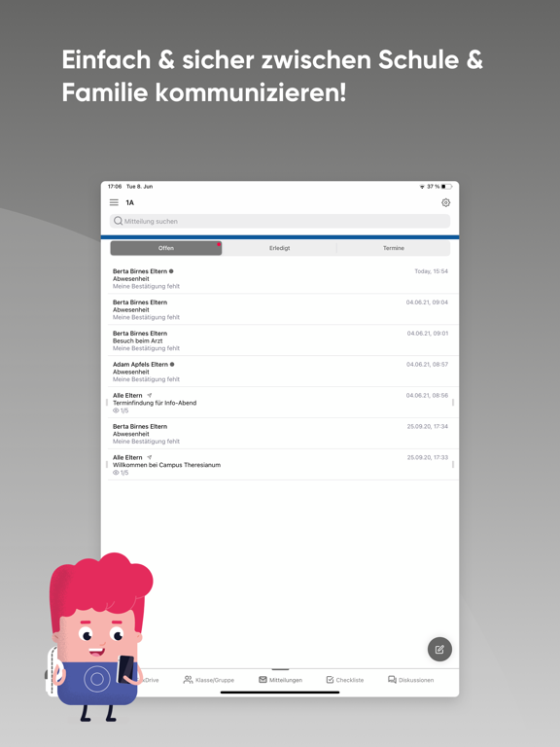Open settings via the gear icon
560x747 pixels.
445,202
